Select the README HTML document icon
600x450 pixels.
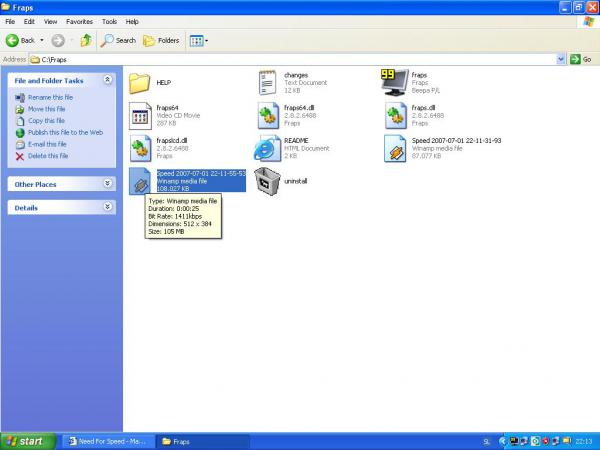coord(267,148)
